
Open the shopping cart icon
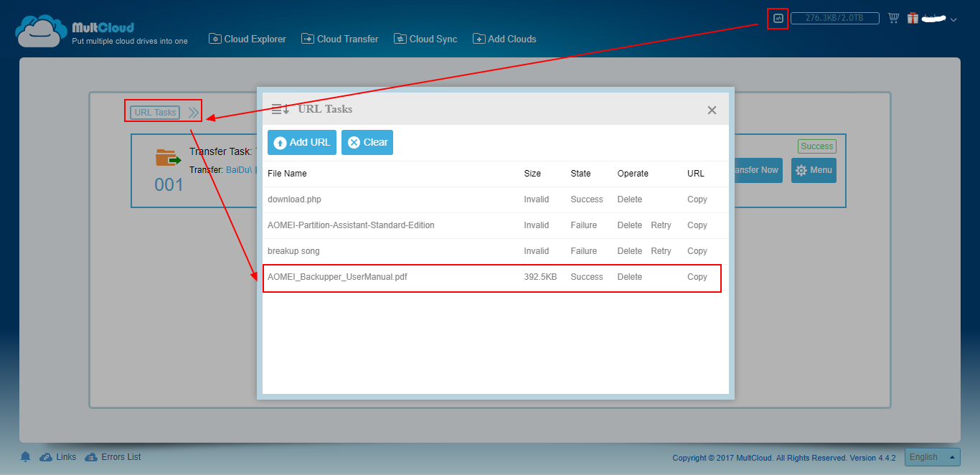[893, 19]
